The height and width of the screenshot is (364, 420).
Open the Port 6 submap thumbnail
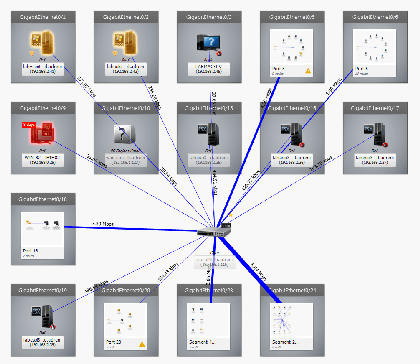coord(374,53)
